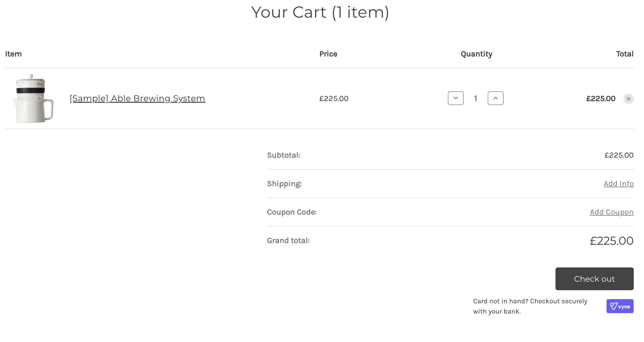
Task: Expand the shipping information section
Action: 618,184
